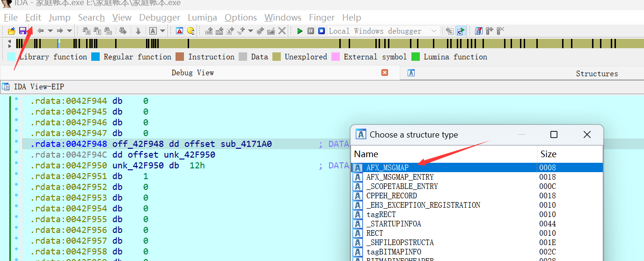Open the Options menu

click(x=241, y=17)
